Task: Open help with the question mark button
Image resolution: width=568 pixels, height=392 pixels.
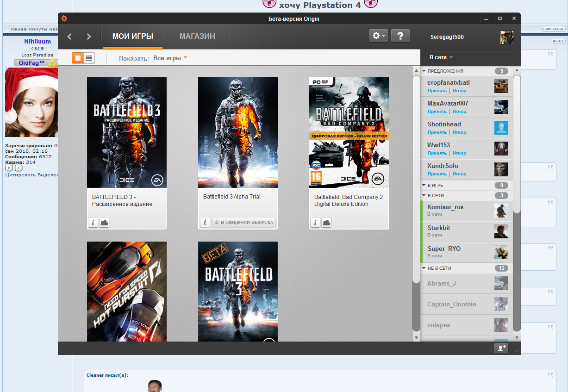Action: pos(400,36)
